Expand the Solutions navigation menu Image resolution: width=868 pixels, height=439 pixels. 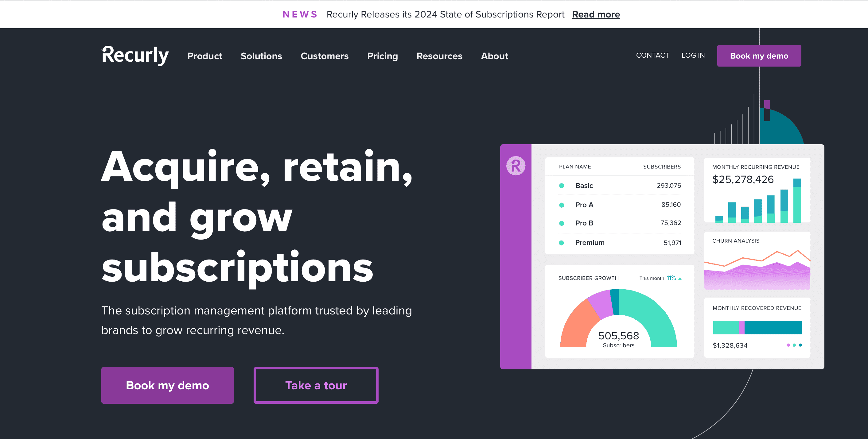[x=261, y=56]
